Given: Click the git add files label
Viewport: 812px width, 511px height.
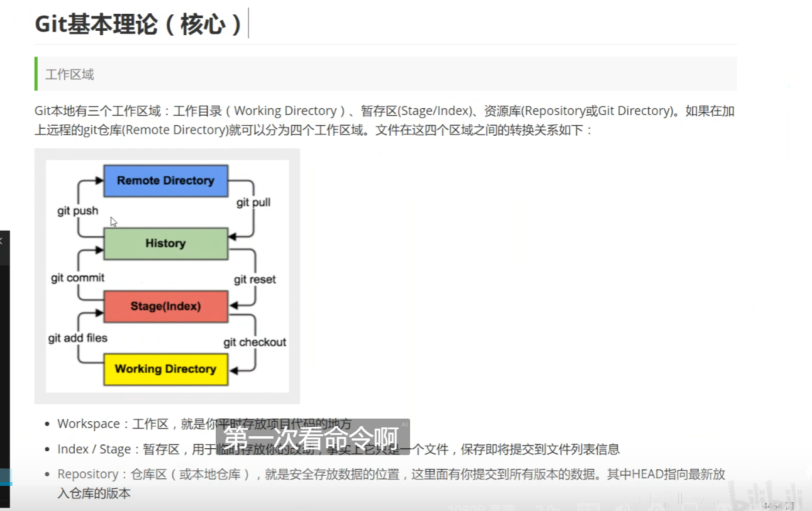Looking at the screenshot, I should 78,338.
